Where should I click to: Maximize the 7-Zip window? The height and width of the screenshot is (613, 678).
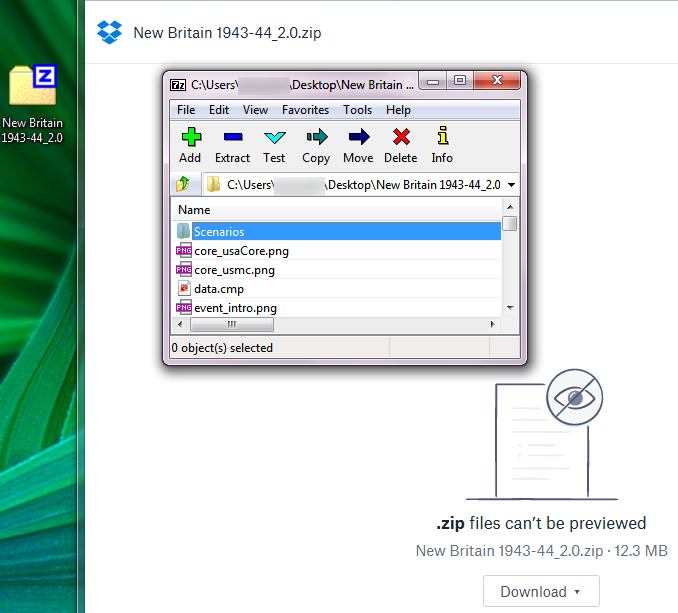(x=460, y=80)
